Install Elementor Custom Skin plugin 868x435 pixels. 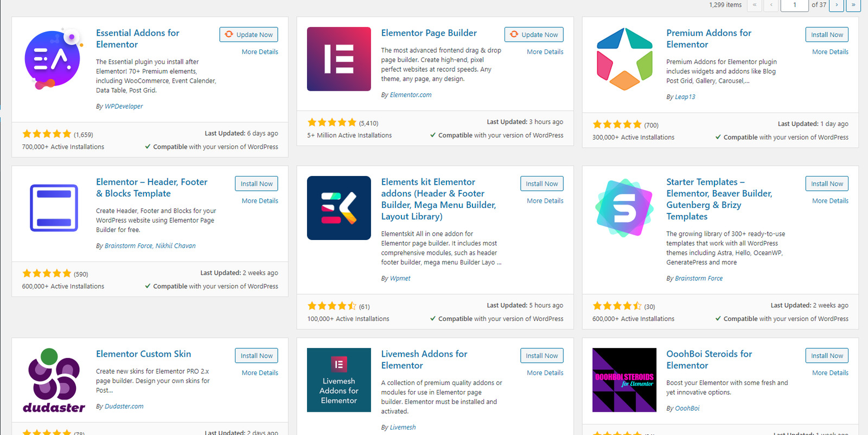(x=257, y=356)
